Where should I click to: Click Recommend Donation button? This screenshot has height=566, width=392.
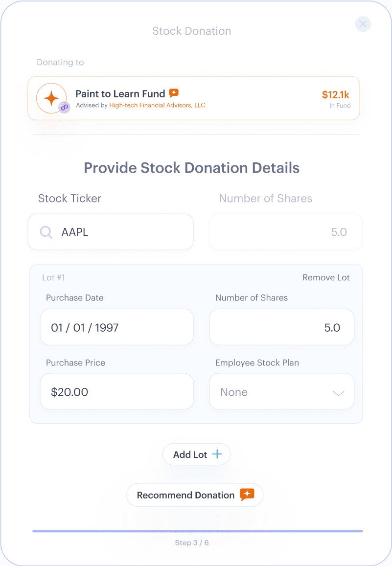point(186,495)
